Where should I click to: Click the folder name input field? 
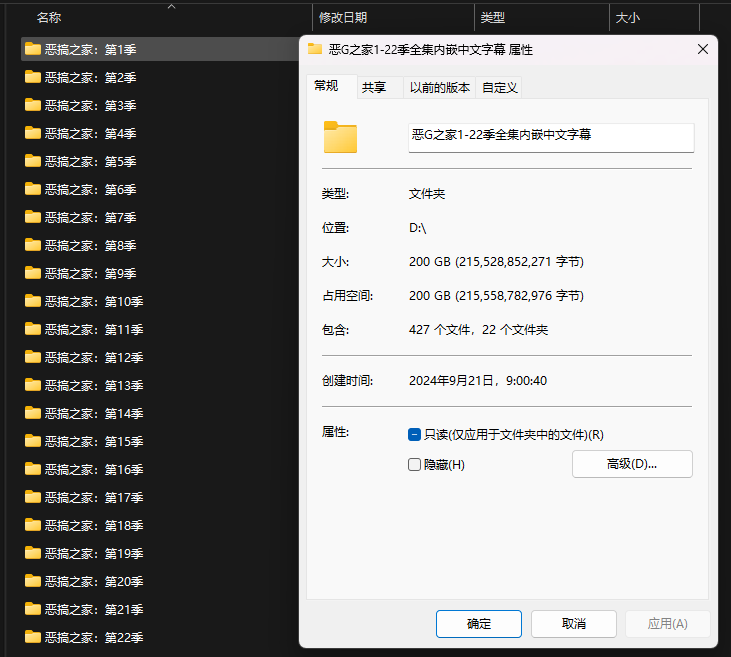coord(551,138)
